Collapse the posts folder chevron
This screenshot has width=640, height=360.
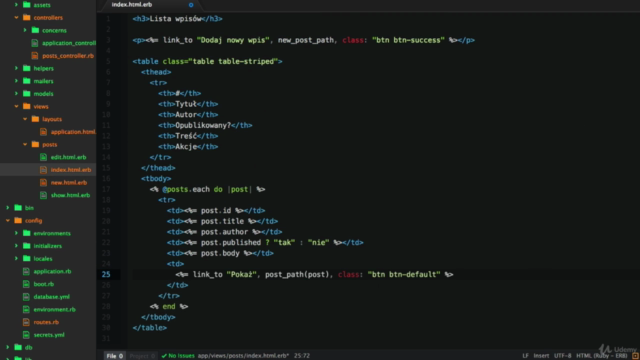coord(25,144)
